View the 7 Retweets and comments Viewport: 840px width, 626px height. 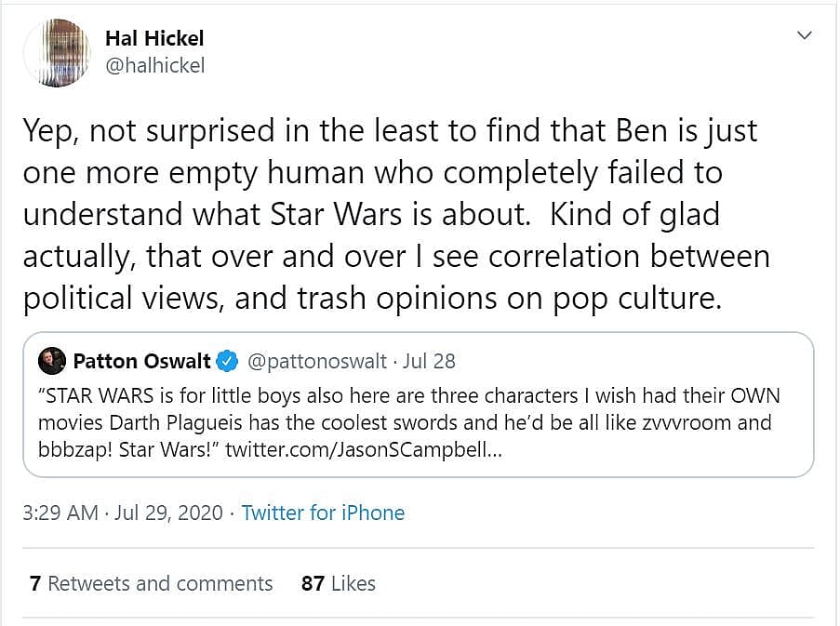152,583
